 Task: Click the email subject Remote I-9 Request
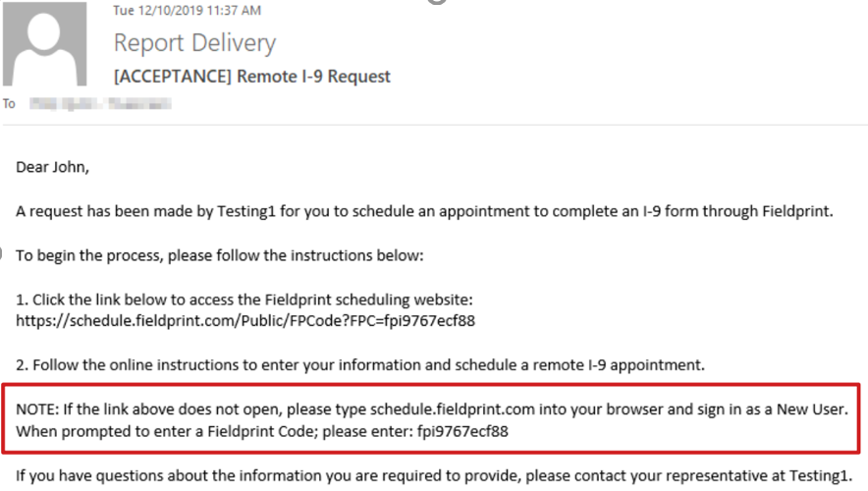click(313, 77)
